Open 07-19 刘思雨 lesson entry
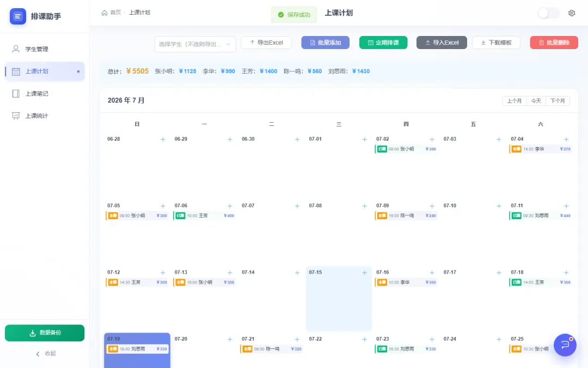Viewport: 588px width, 368px height. coord(137,349)
